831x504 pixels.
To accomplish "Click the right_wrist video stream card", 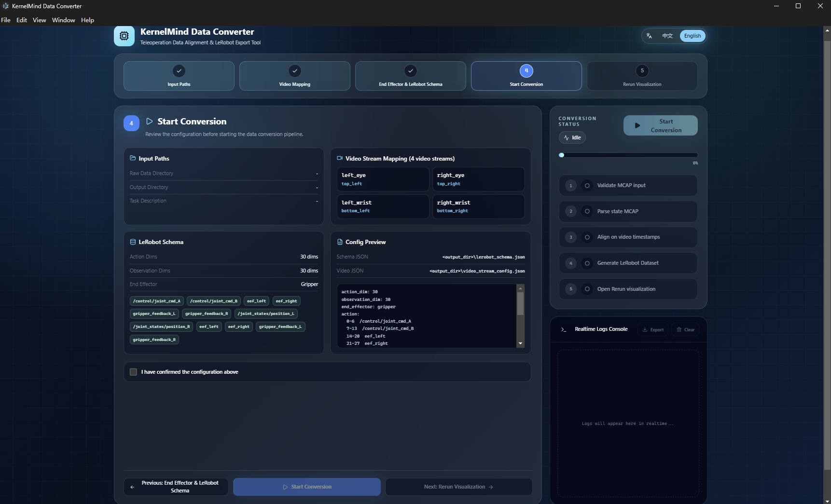I will (478, 206).
